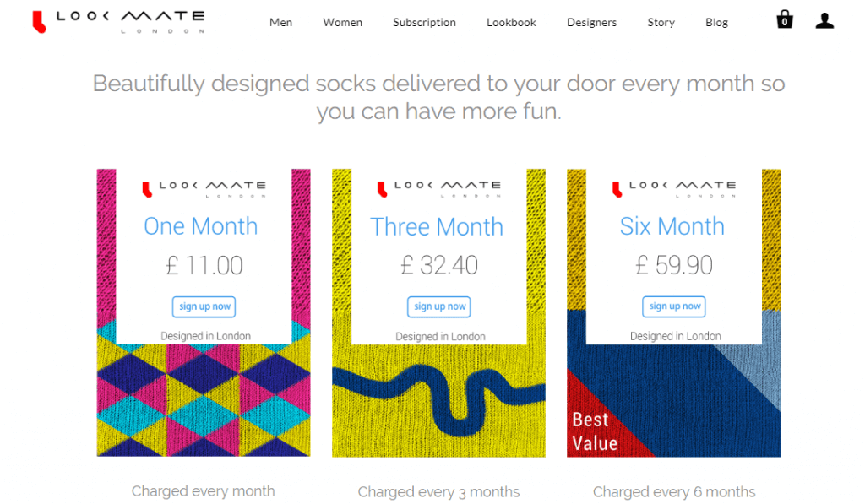Screen dimensions: 865x504
Task: Click 'Designed in London' in Three Month card
Action: click(x=440, y=336)
